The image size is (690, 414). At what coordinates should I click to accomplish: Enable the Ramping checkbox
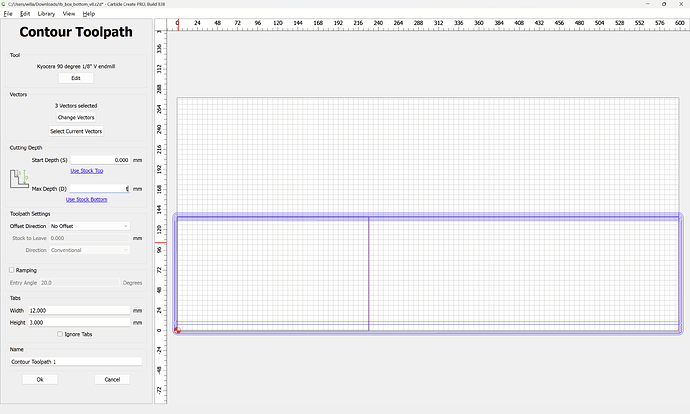click(x=11, y=270)
